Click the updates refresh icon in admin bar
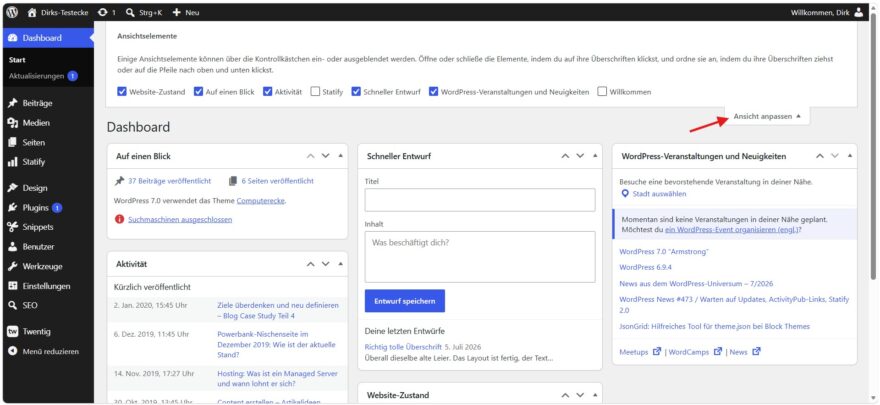 point(103,12)
